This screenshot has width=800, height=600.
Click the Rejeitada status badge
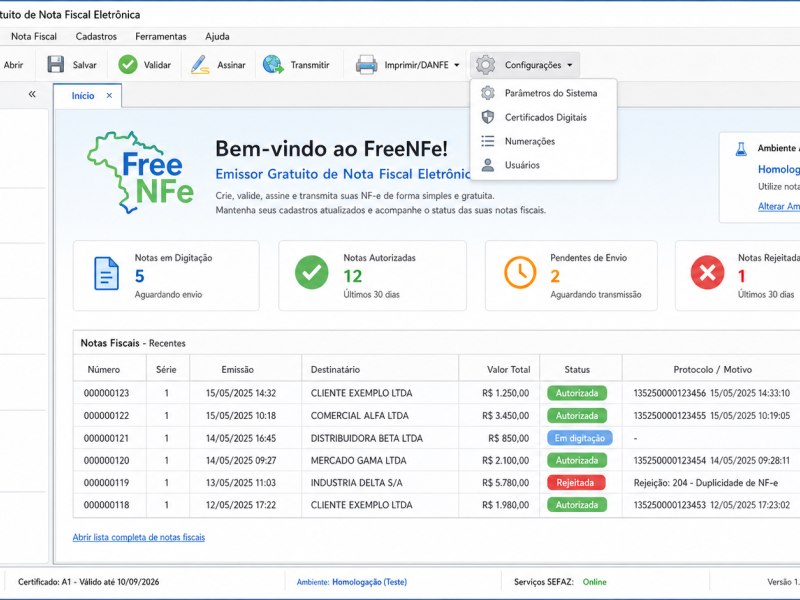tap(576, 483)
